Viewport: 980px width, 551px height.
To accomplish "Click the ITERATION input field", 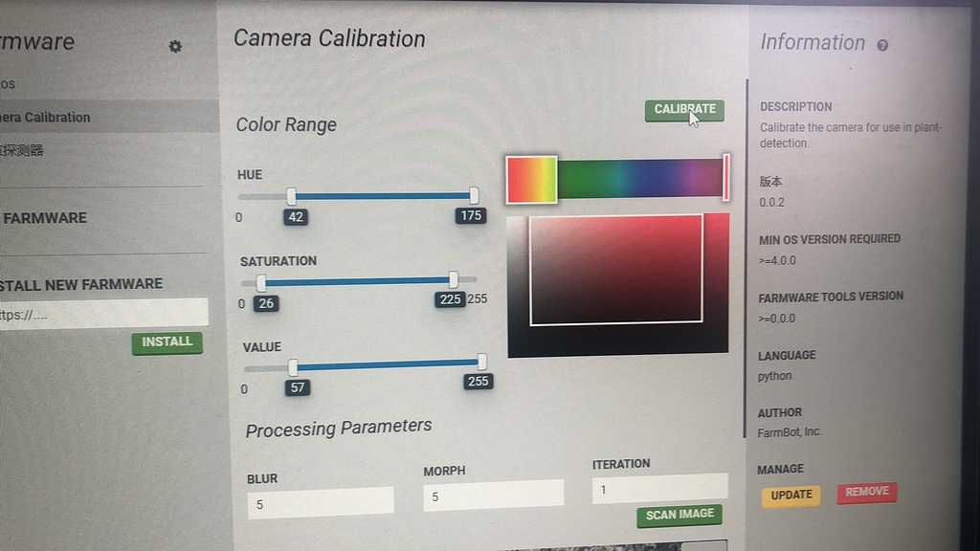I will click(x=659, y=487).
